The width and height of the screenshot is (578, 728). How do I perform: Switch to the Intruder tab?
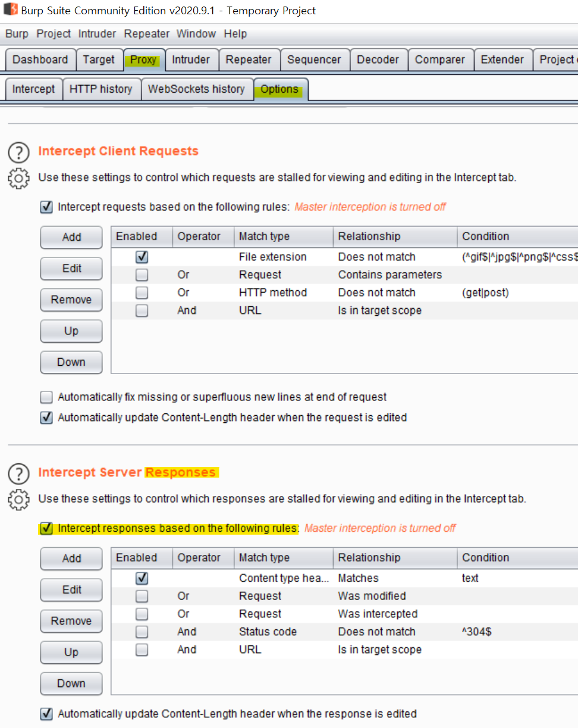tap(191, 59)
